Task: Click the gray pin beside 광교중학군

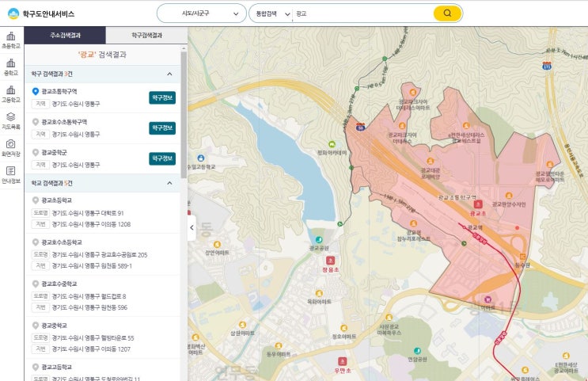Action: click(x=36, y=152)
